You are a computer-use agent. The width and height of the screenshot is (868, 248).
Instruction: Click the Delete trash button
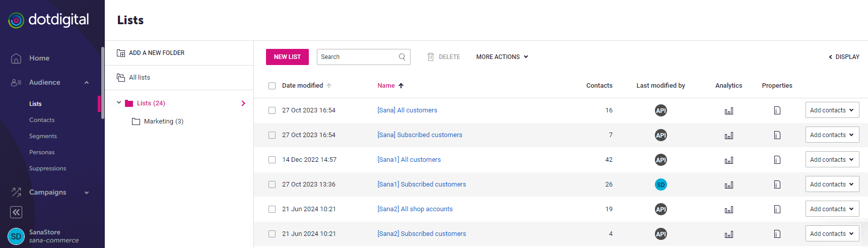click(x=444, y=57)
